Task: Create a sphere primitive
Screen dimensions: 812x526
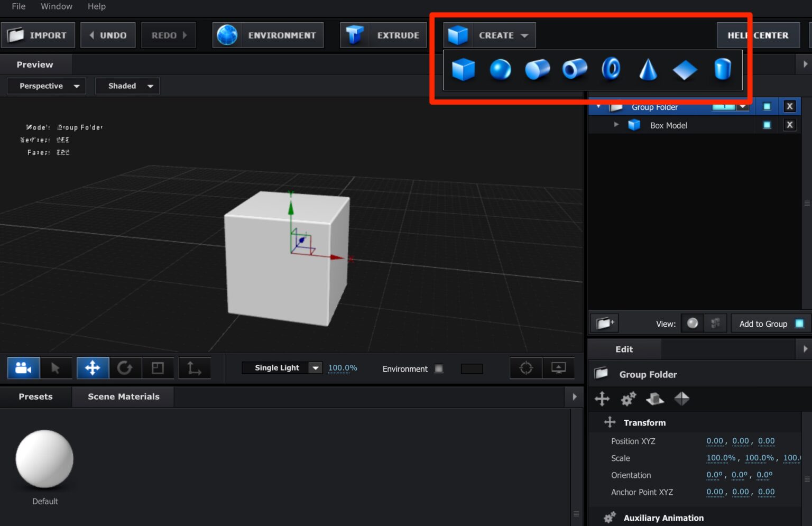Action: (501, 69)
